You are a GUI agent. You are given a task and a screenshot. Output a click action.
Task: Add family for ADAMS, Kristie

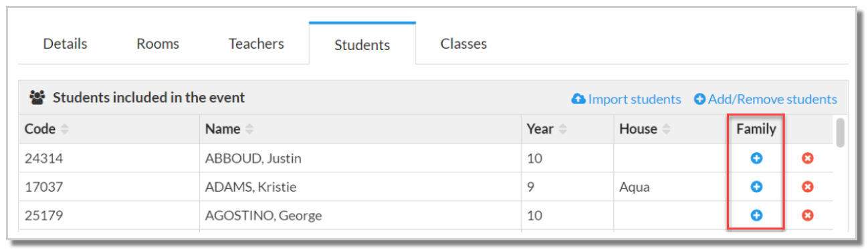point(756,187)
